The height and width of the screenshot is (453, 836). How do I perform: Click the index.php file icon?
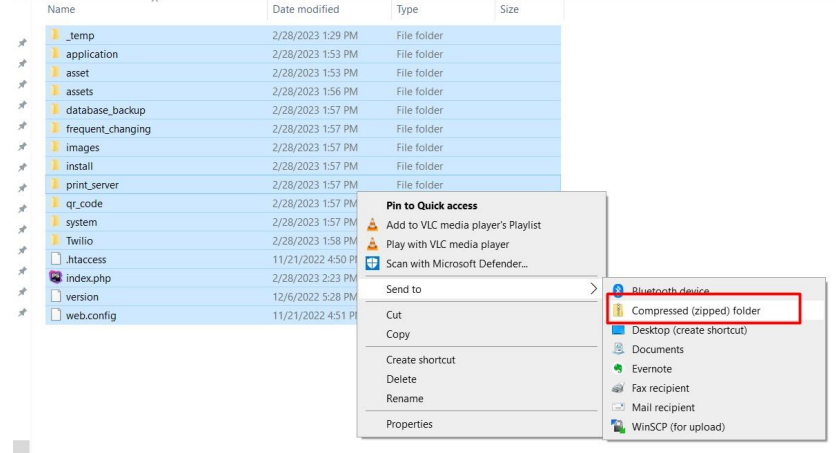pos(56,278)
